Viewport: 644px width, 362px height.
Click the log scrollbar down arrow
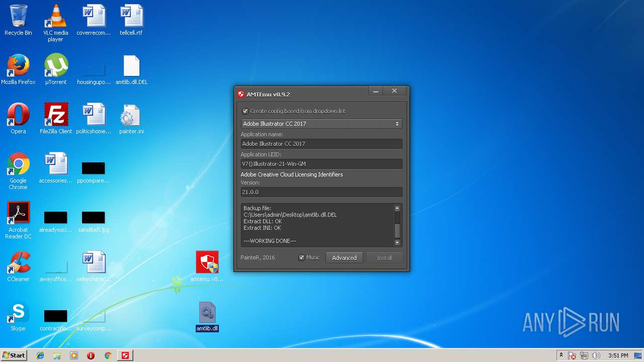point(397,242)
